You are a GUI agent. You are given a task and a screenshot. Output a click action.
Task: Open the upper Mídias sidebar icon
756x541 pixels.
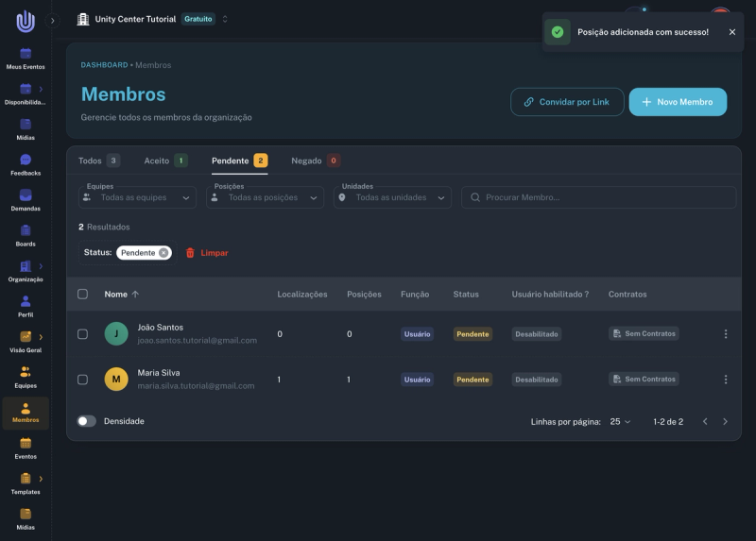[26, 125]
